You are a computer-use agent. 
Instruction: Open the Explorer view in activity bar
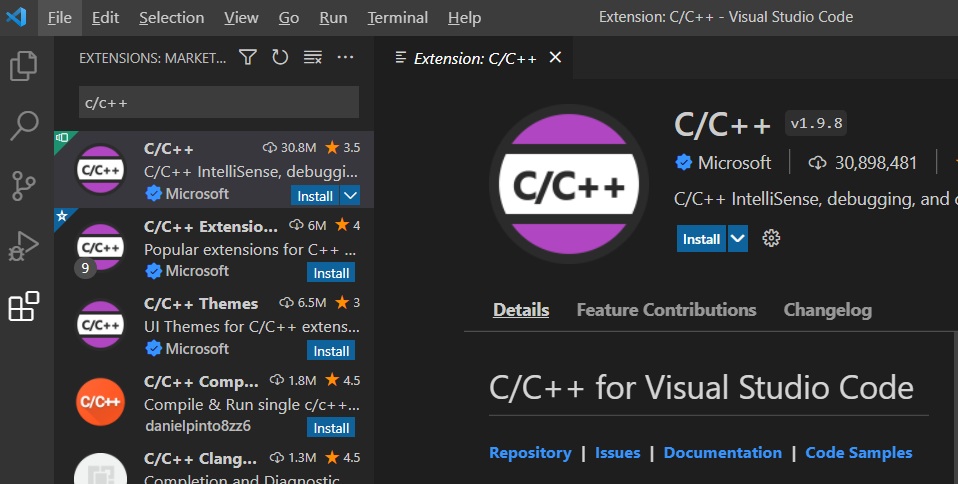click(24, 66)
